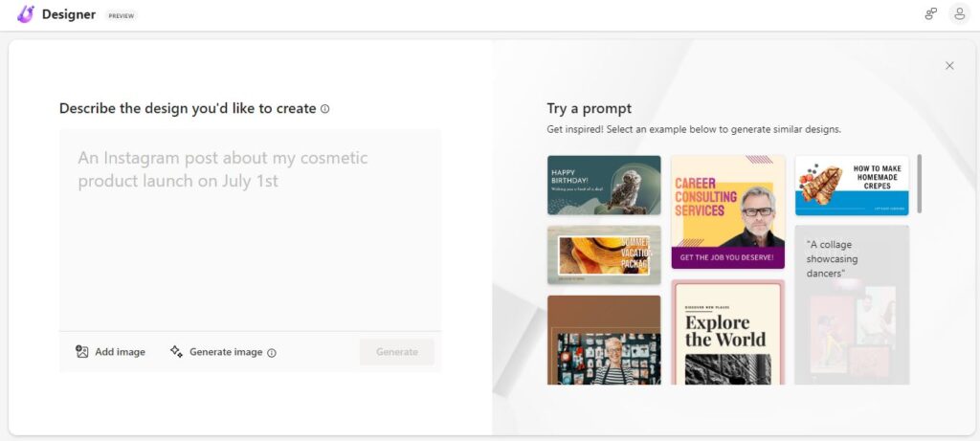Click the Generate image sparkle icon
Screen dimensions: 980x441
(x=176, y=352)
